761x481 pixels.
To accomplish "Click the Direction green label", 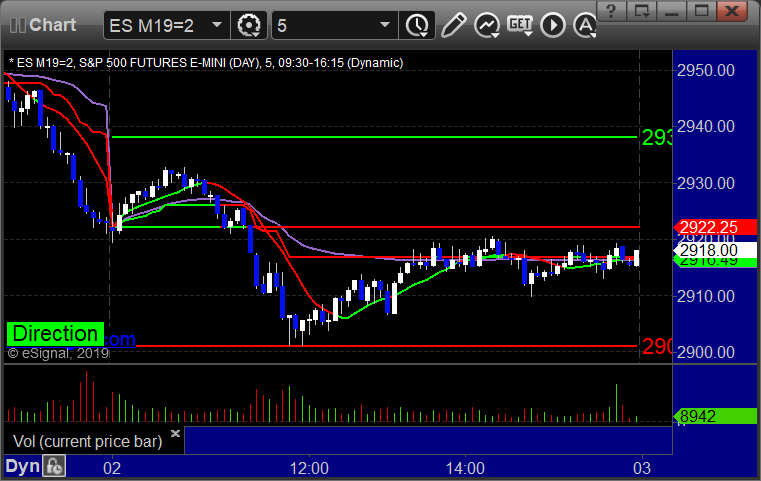I will coord(55,334).
